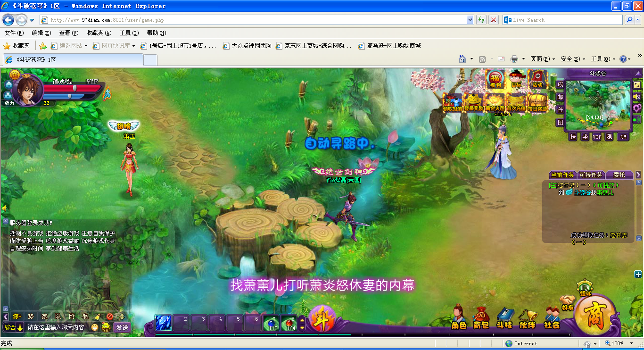This screenshot has height=350, width=644.
Task: Select the 势 chat channel tab
Action: click(31, 317)
